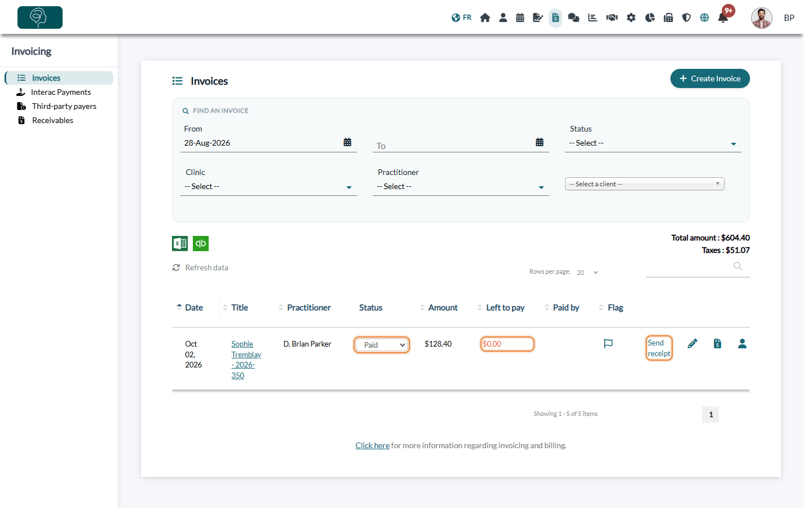The image size is (812, 508).
Task: Click the table search magnifier icon
Action: pyautogui.click(x=738, y=266)
